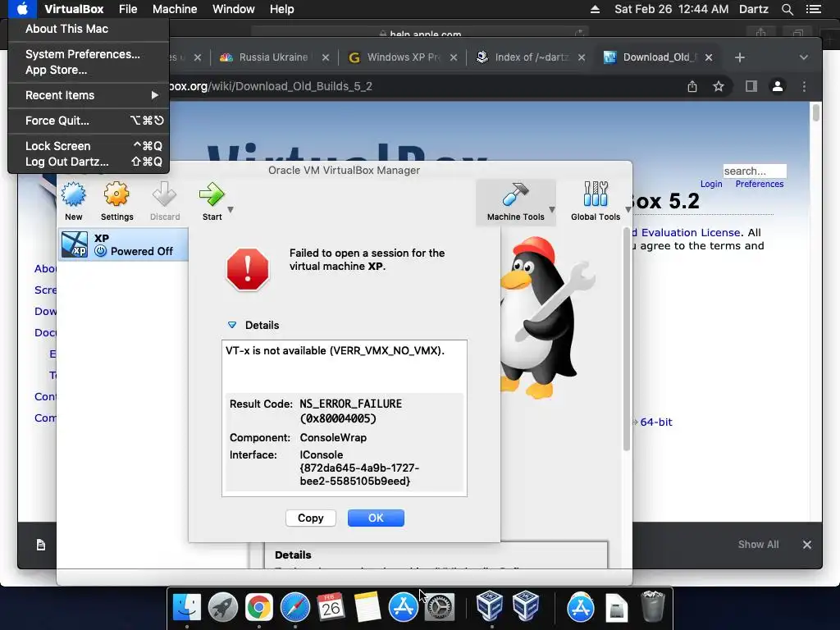Screen dimensions: 840x630
Task: Open a new Chrome tab
Action: (740, 57)
